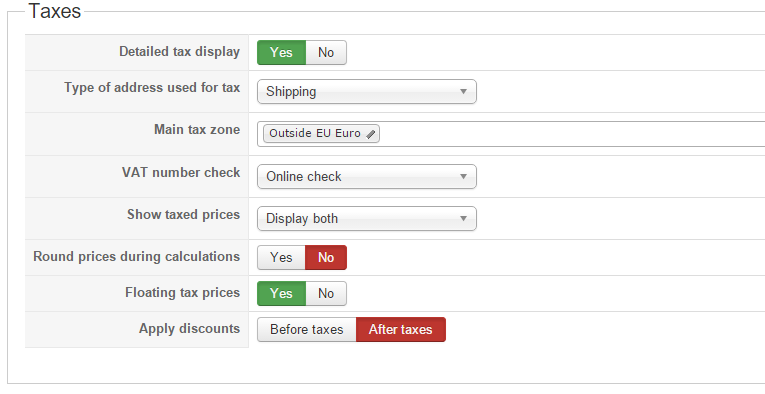Click empty area of Main tax zone field
Image resolution: width=765 pixels, height=394 pixels.
pyautogui.click(x=571, y=134)
